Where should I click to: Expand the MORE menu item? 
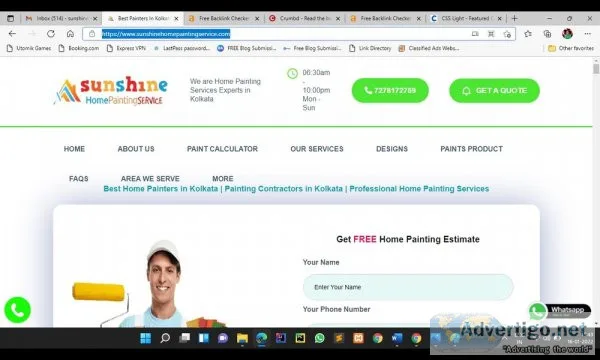click(223, 179)
